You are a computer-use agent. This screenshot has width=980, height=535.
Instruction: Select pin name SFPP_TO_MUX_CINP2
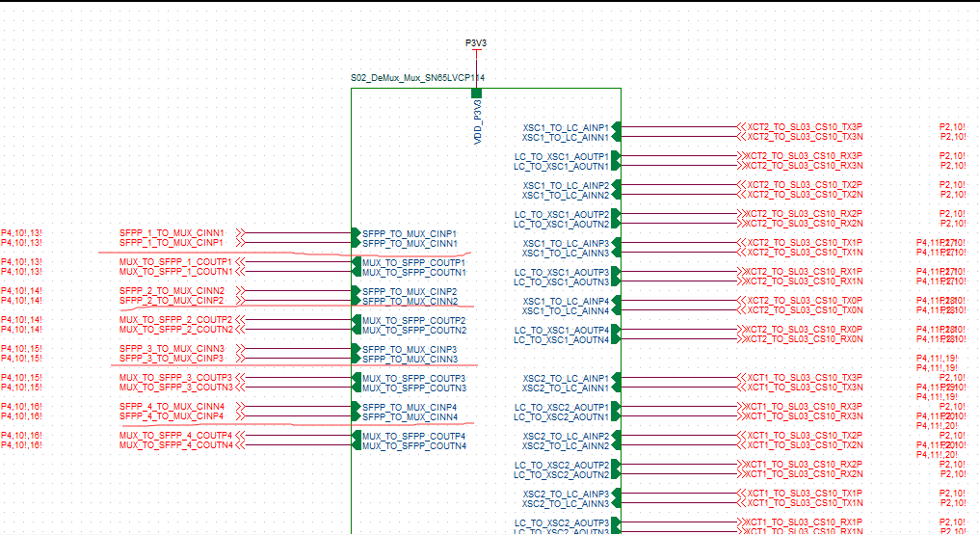pos(410,292)
